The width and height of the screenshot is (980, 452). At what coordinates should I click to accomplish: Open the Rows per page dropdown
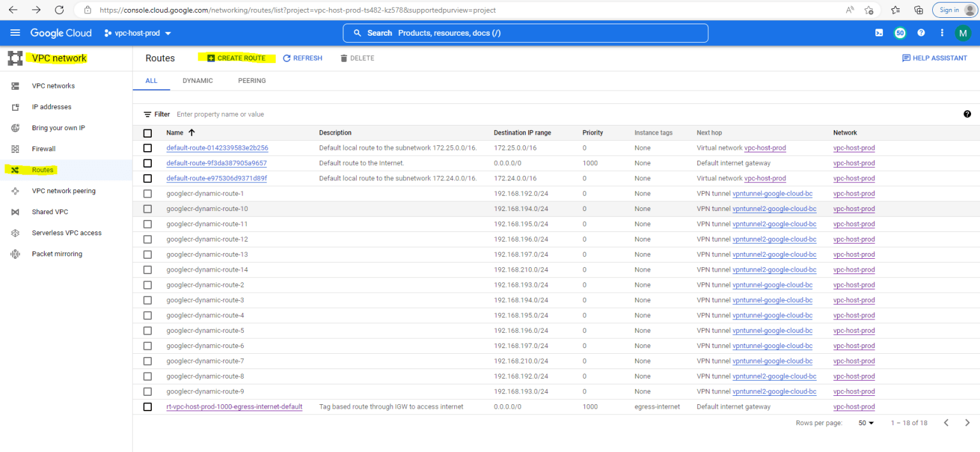[865, 422]
